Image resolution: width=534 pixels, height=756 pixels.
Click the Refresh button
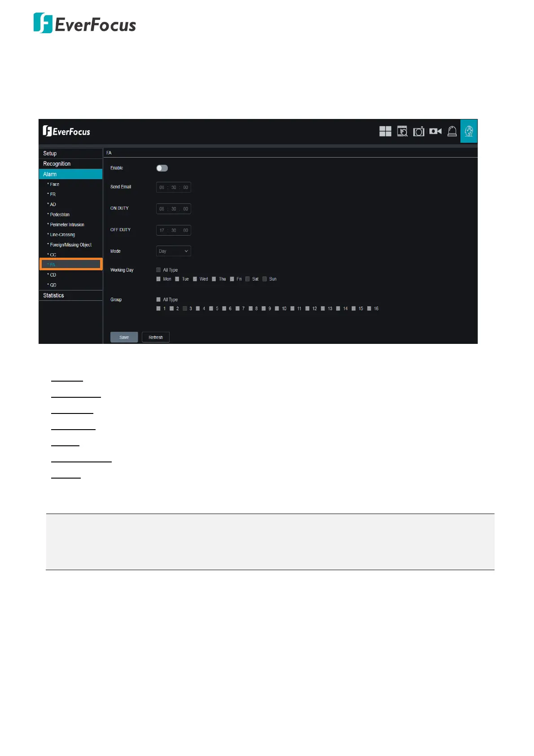pyautogui.click(x=155, y=337)
